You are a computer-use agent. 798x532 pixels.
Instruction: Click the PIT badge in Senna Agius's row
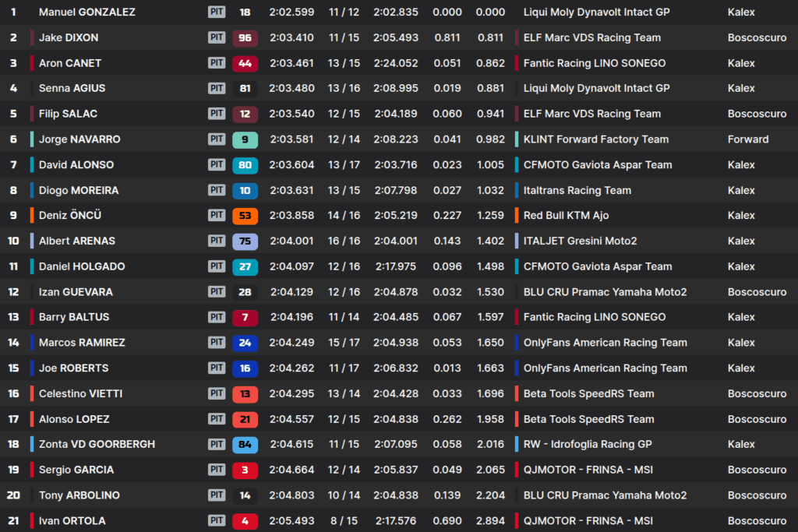coord(217,89)
